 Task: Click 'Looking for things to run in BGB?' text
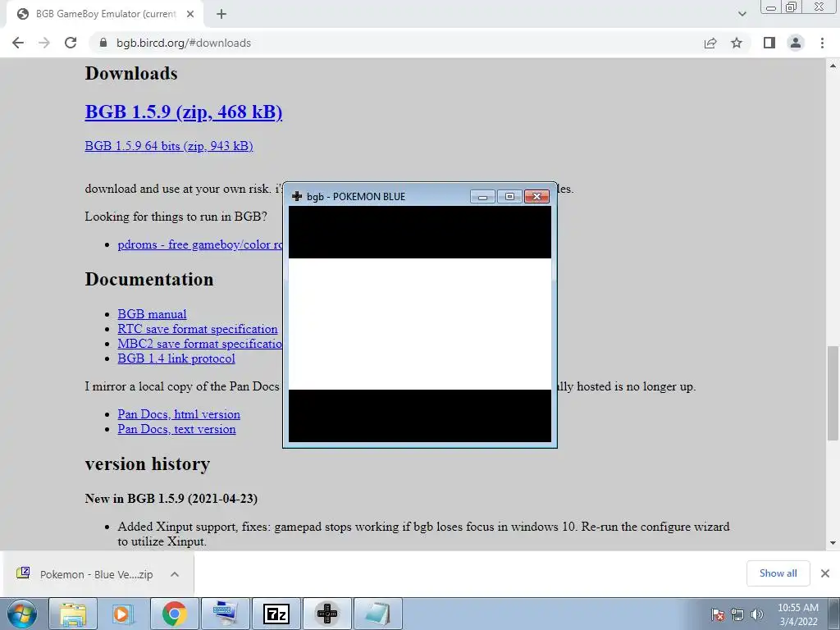click(176, 217)
